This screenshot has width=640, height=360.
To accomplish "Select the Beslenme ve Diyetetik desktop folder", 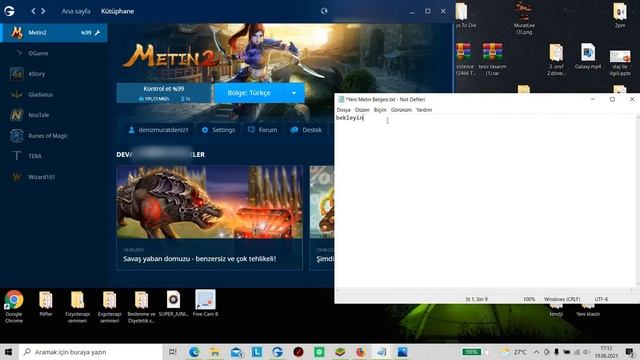I will 141,307.
